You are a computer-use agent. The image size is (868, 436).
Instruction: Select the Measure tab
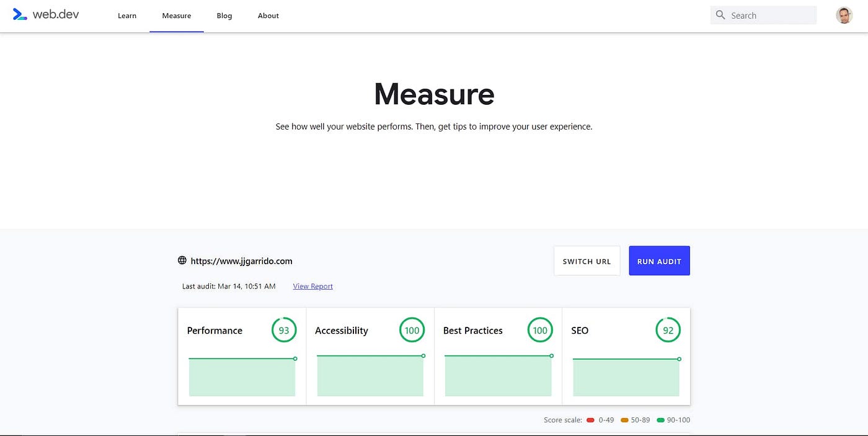[x=177, y=16]
